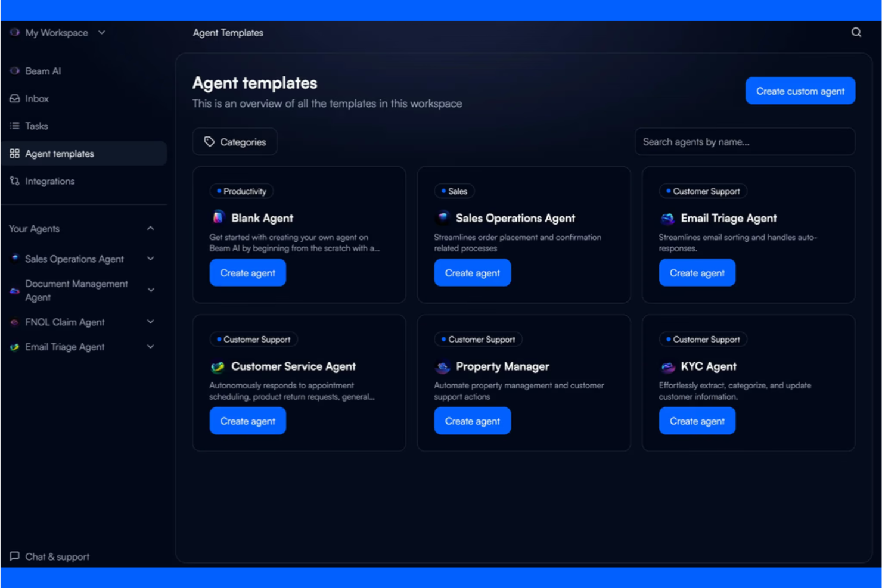Click the Sales tag on Sales Operations card

[x=454, y=191]
